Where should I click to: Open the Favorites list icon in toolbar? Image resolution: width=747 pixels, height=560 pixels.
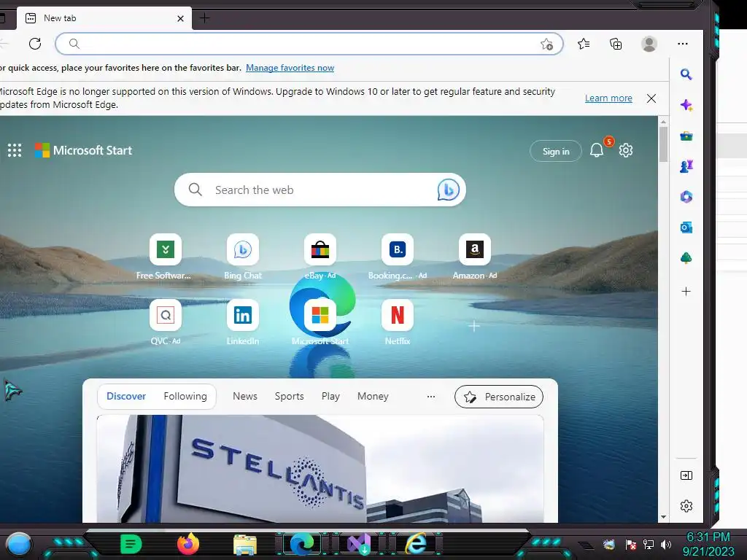pyautogui.click(x=584, y=44)
